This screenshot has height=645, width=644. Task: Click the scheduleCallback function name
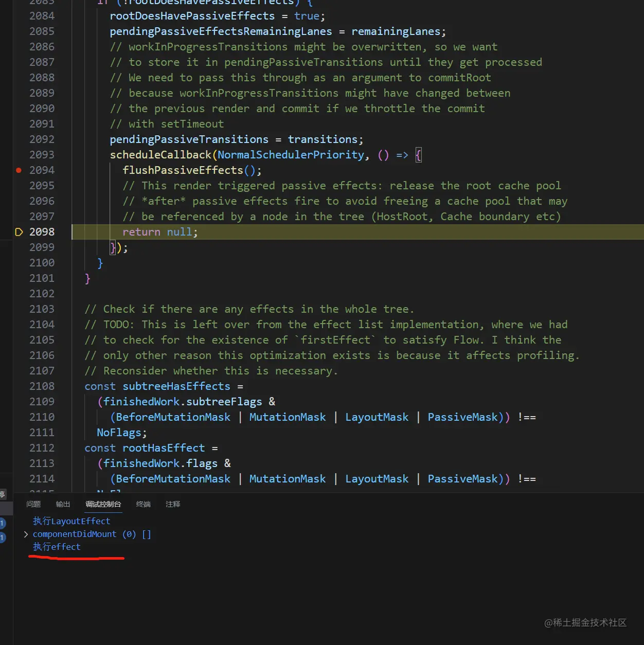pos(160,155)
